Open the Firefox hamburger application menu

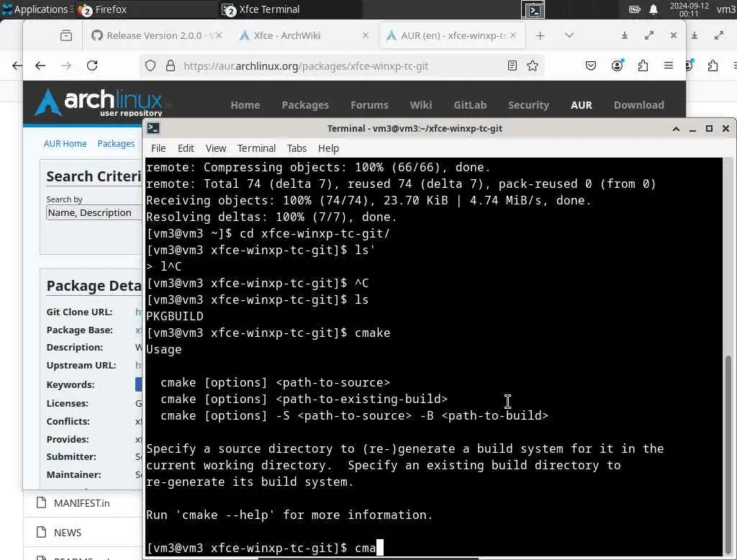(669, 66)
